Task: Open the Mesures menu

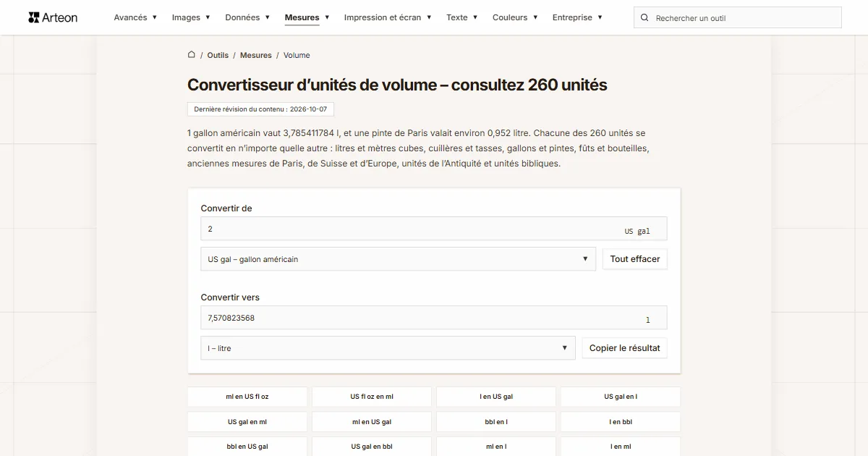Action: (307, 17)
